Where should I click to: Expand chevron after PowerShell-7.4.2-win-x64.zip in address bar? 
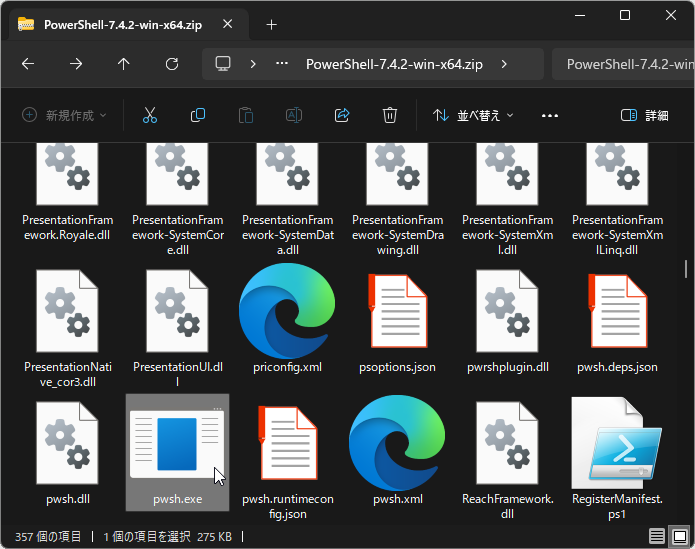click(504, 64)
